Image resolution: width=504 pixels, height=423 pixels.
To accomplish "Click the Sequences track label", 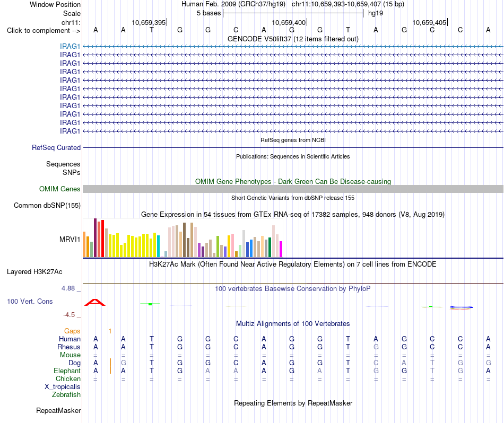I will (x=63, y=164).
